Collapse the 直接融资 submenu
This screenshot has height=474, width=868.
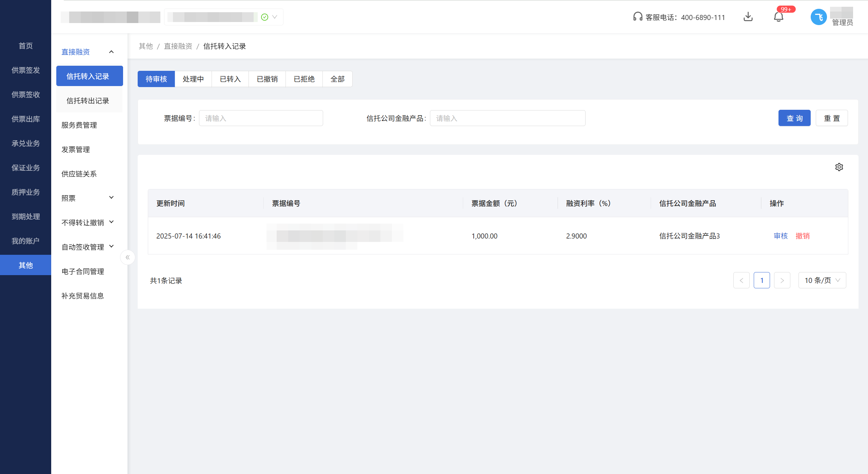pos(111,52)
